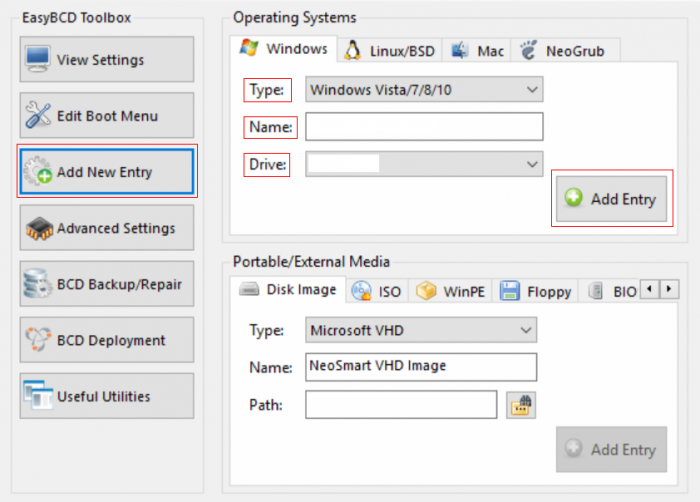This screenshot has width=700, height=502.
Task: Switch to the Floppy tab
Action: pos(536,292)
